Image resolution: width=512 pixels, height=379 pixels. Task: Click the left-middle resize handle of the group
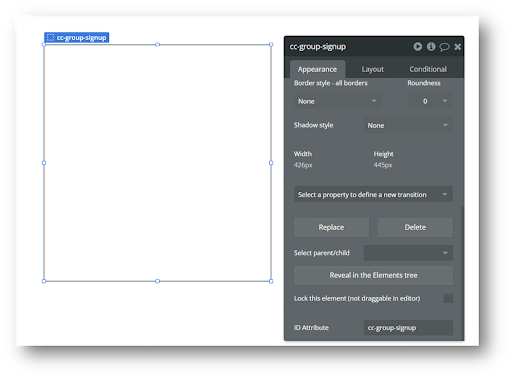(44, 163)
